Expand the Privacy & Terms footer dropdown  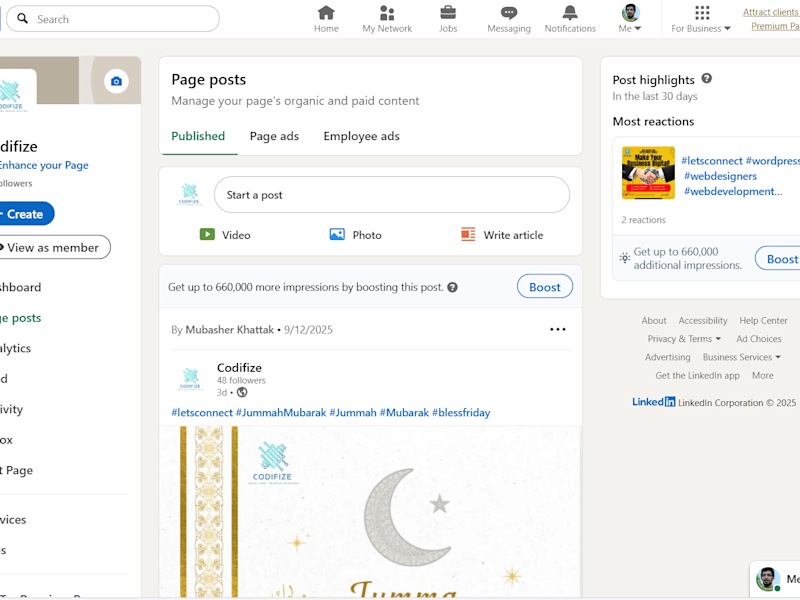click(x=684, y=339)
